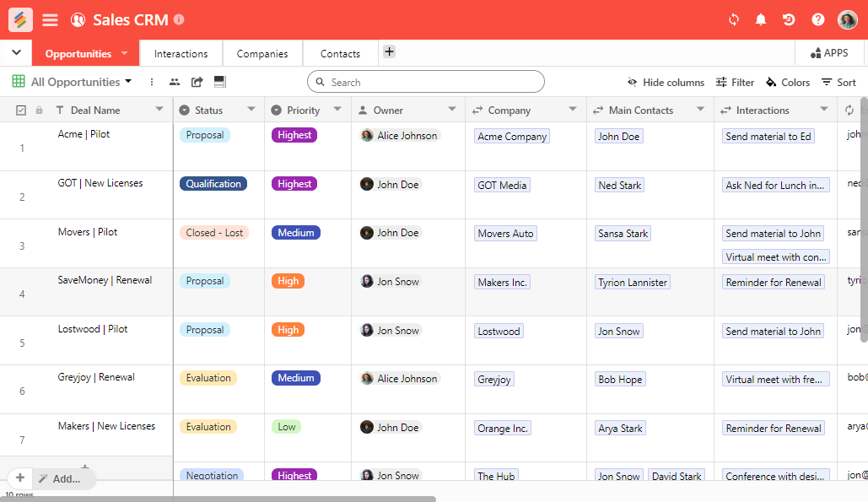Image resolution: width=868 pixels, height=502 pixels.
Task: Click Hide columns in the toolbar
Action: click(666, 83)
